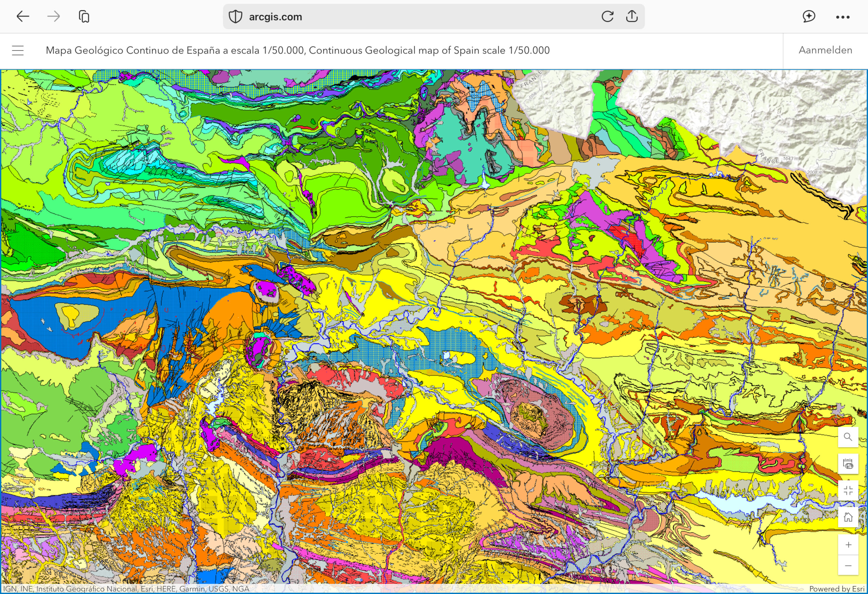Open the basemap gallery widget
This screenshot has height=594, width=868.
tap(848, 463)
